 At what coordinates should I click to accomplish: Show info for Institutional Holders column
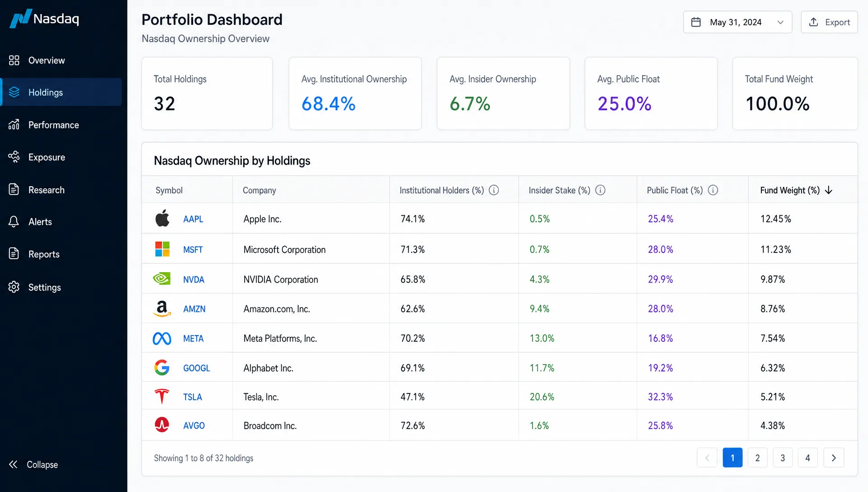tap(494, 190)
